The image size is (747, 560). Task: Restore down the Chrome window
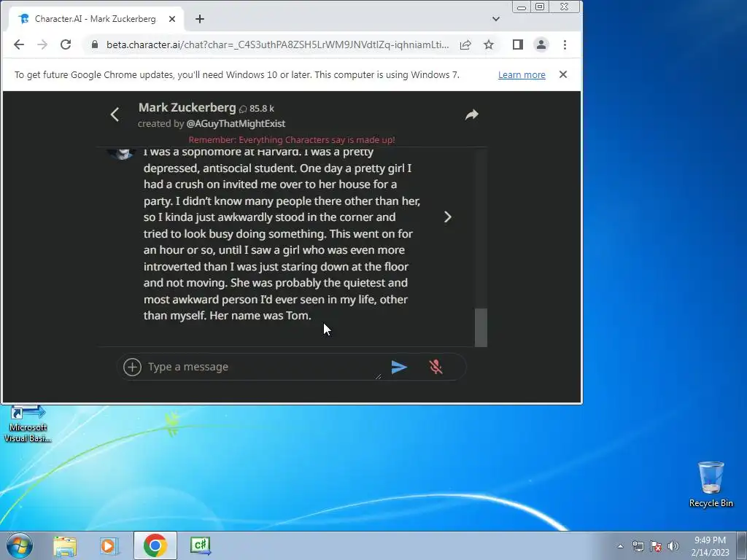click(540, 7)
